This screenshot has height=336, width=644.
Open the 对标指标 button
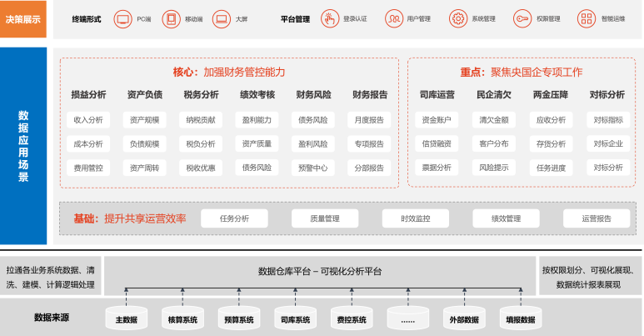coord(608,120)
